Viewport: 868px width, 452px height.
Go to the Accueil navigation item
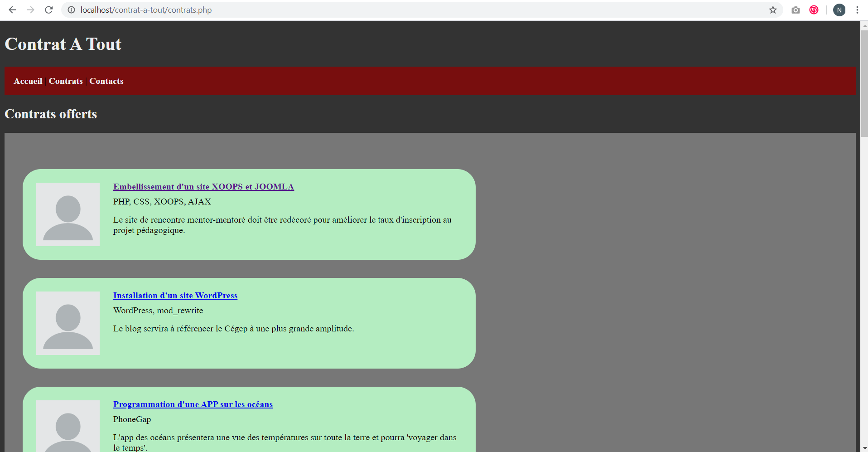pyautogui.click(x=28, y=81)
